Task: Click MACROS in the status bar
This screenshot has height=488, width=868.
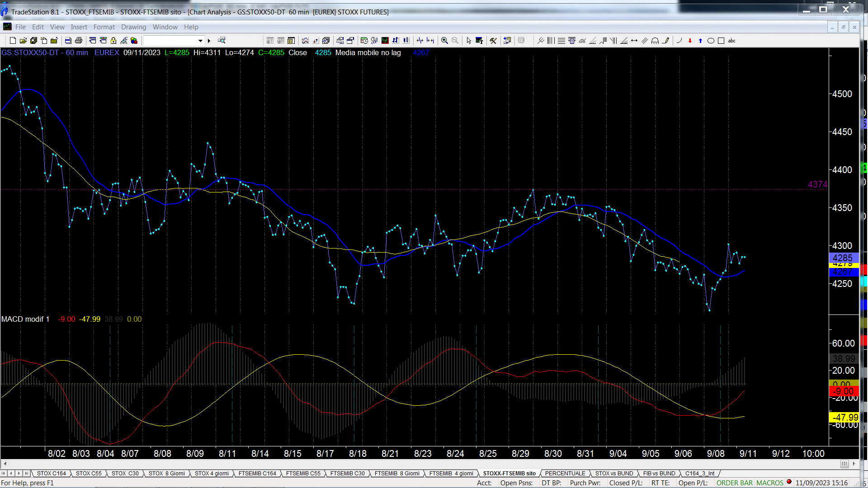Action: pyautogui.click(x=770, y=483)
